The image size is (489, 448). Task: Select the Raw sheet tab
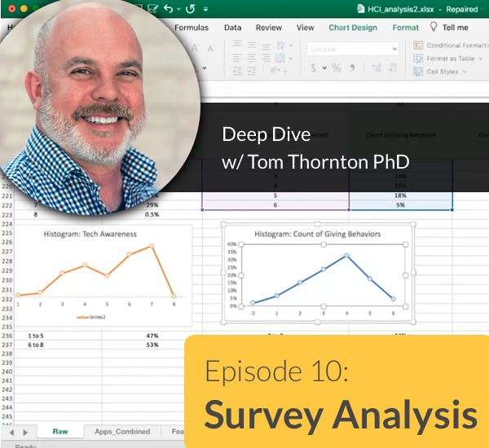(60, 432)
